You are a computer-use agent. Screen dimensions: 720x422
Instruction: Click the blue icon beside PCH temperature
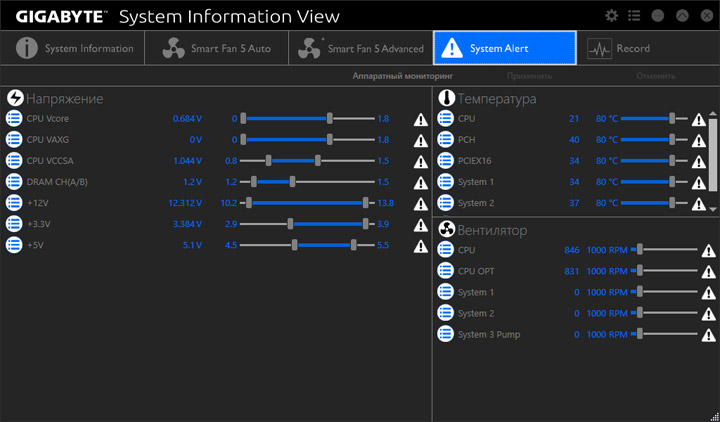[x=446, y=139]
